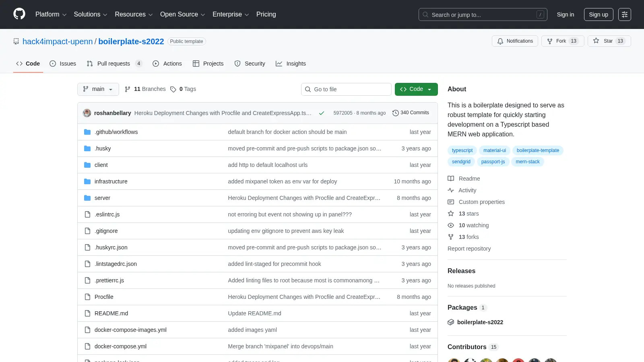Click the .husky folder icon
This screenshot has width=644, height=362.
(87, 148)
